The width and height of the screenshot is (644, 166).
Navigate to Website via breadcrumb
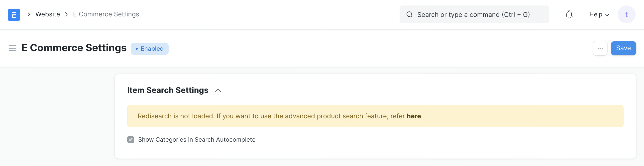(x=47, y=14)
